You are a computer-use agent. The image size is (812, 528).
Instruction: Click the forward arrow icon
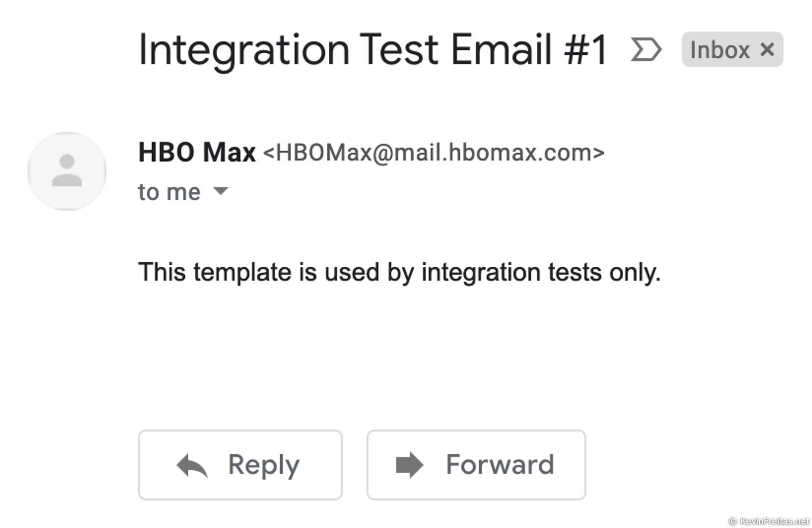coord(409,465)
